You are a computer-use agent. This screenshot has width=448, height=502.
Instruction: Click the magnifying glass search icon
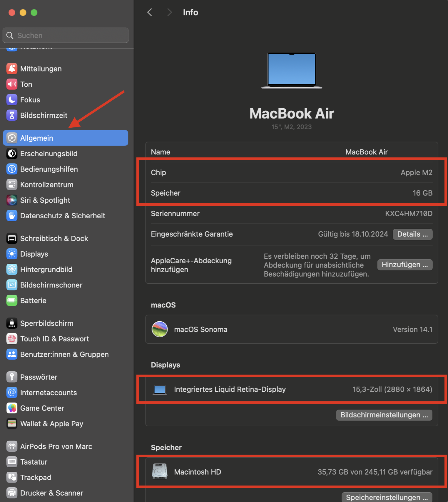tap(10, 35)
